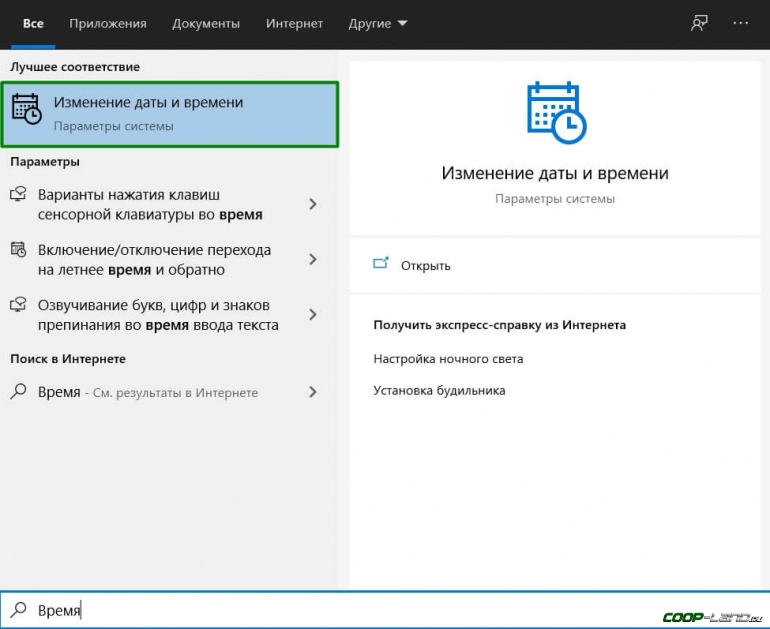
Task: Open the Настройка ночного света link
Action: [x=448, y=358]
